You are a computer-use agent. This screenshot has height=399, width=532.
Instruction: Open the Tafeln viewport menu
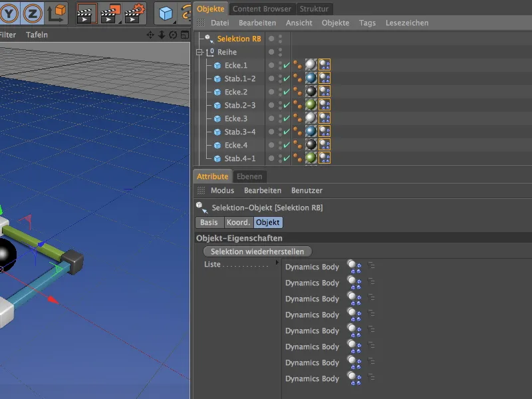coord(37,35)
